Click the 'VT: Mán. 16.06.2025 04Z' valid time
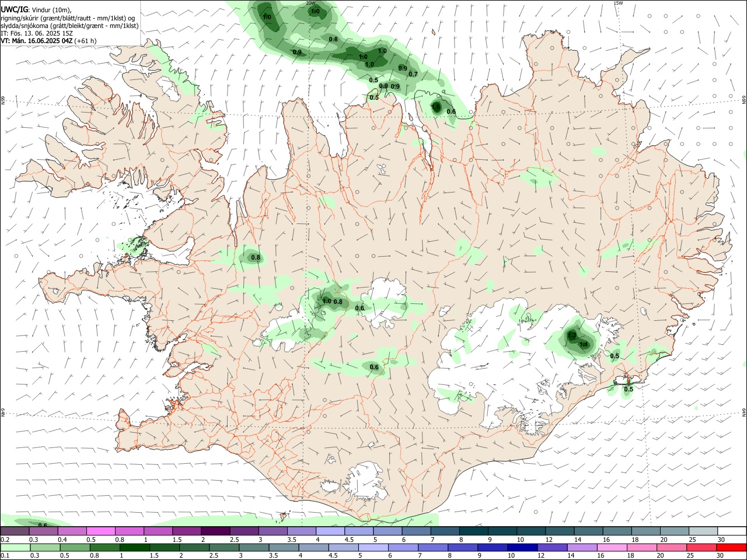Screen dimensions: 747x560 coord(37,41)
